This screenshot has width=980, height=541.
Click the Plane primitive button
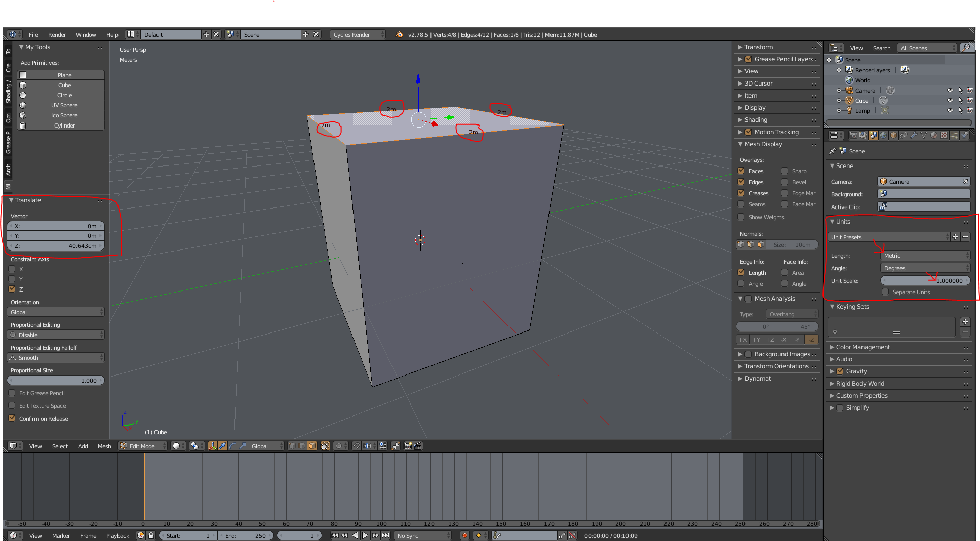pos(61,75)
